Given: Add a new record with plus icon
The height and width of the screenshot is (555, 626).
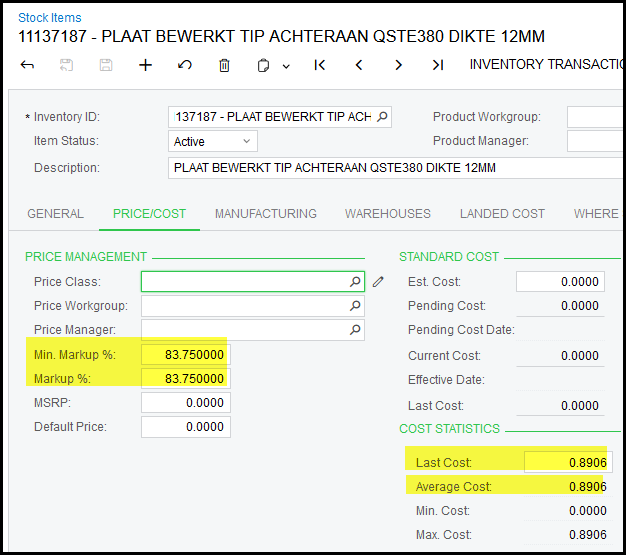Looking at the screenshot, I should pyautogui.click(x=145, y=65).
